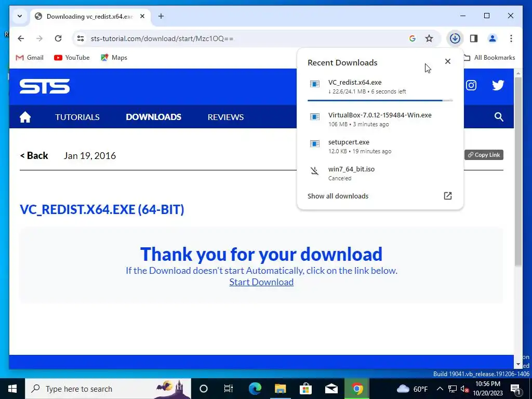Open the browser side panel icon
The image size is (532, 399).
tap(474, 38)
